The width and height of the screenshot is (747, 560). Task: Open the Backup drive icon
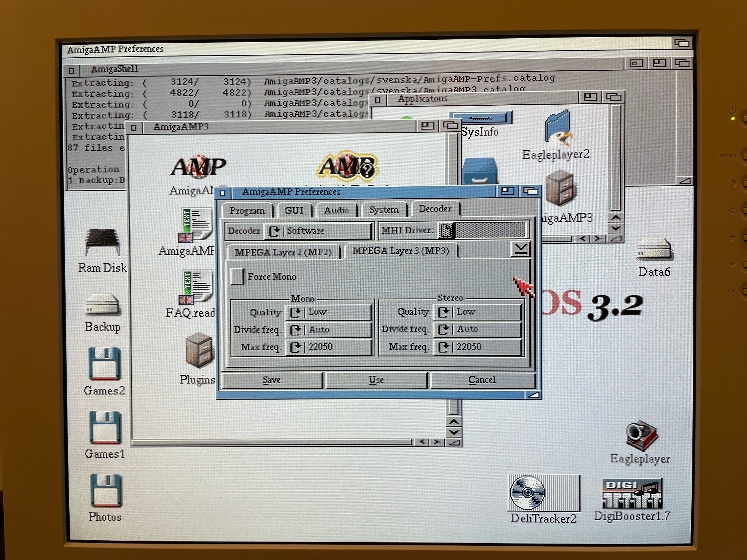pos(102,305)
